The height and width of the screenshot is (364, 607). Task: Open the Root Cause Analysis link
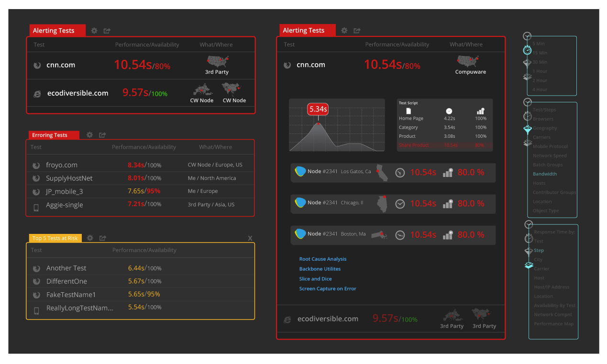[323, 259]
